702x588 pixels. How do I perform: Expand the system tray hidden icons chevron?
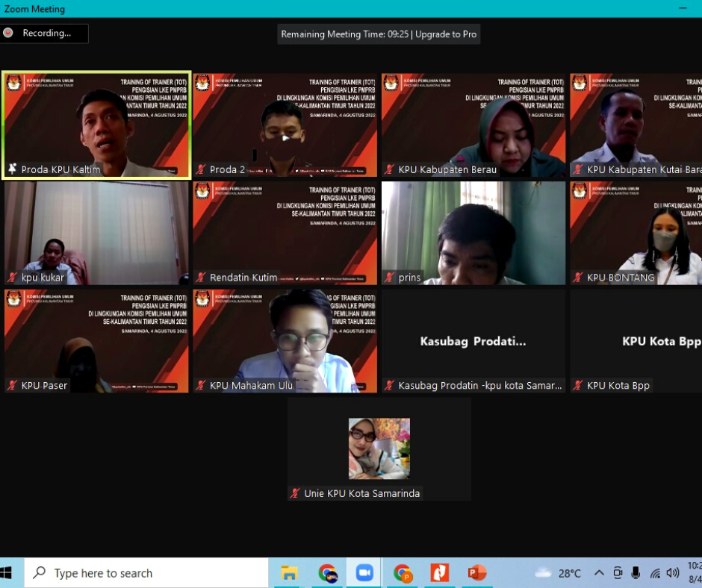click(599, 573)
